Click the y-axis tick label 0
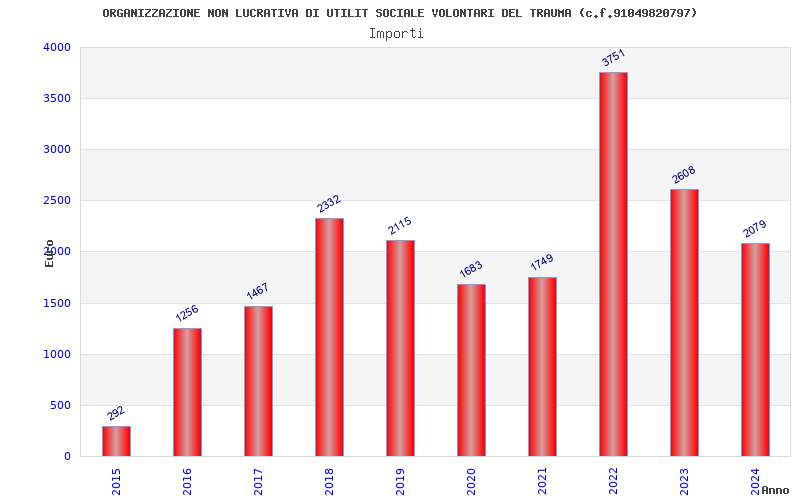This screenshot has height=500, width=800. click(67, 456)
